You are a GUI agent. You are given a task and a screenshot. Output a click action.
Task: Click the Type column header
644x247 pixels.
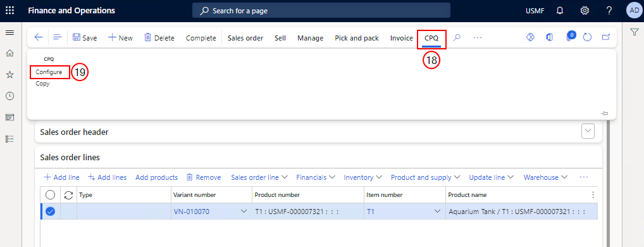(124, 195)
